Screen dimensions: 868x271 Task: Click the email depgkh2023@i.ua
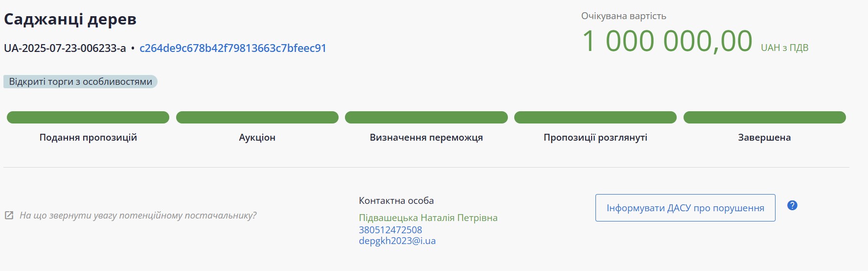coord(397,241)
